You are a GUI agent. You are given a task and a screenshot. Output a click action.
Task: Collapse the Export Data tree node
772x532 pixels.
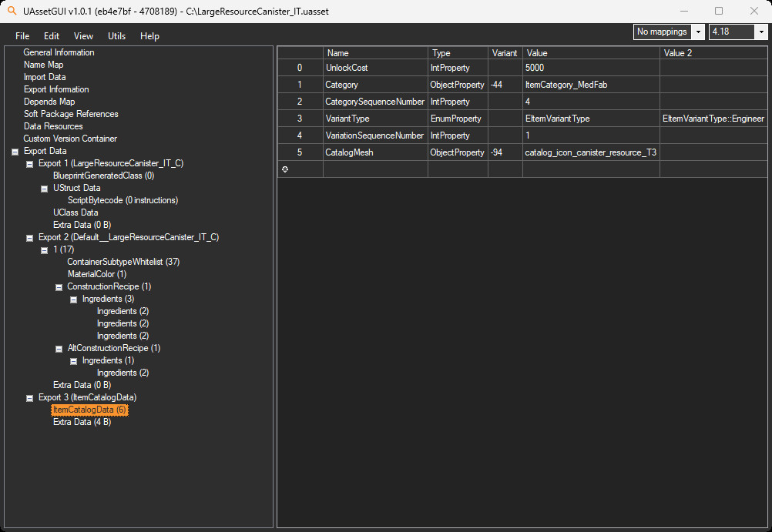pos(15,152)
